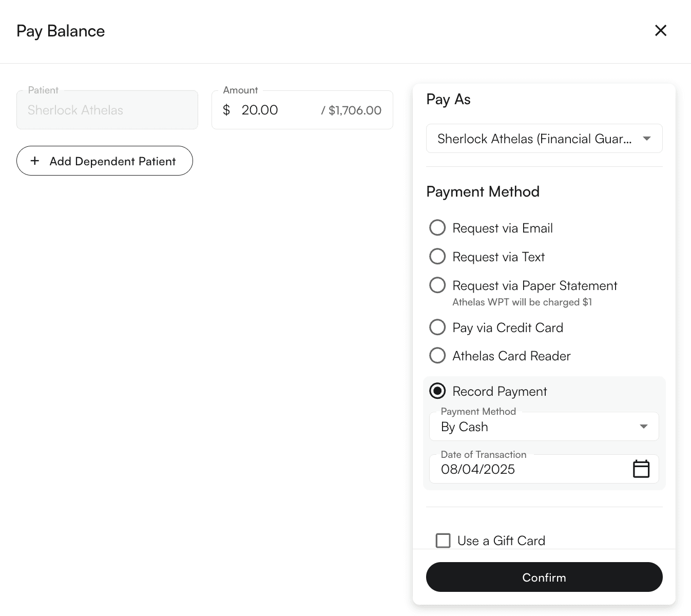Enable Use a Gift Card checkbox
Image resolution: width=691 pixels, height=616 pixels.
pos(443,541)
